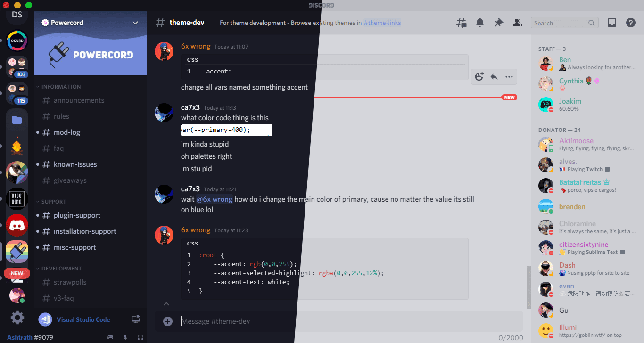The image size is (644, 343).
Task: Open the DS server at top of server list
Action: [x=17, y=15]
